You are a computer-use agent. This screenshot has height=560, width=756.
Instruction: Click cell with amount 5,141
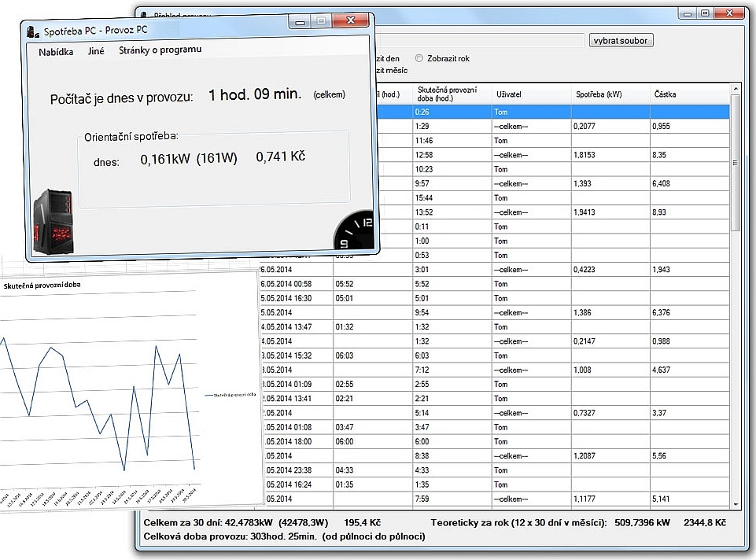[690, 499]
